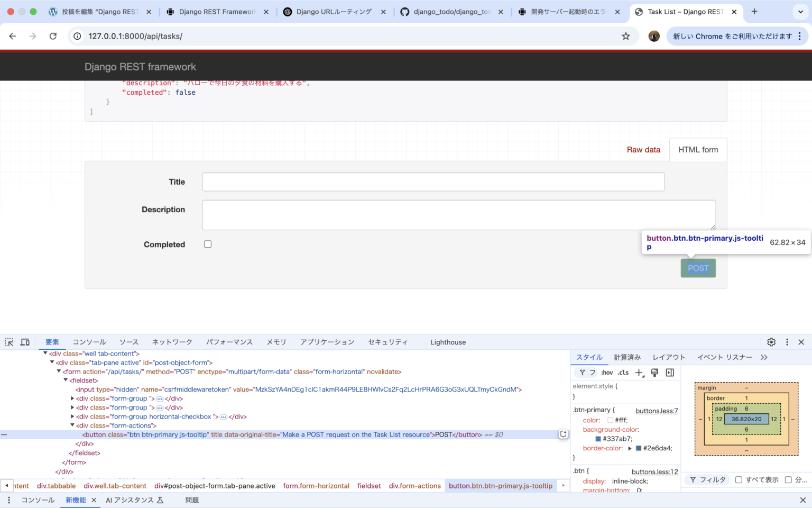Viewport: 812px width, 508px height.
Task: Toggle element state with :hov button
Action: pos(607,373)
